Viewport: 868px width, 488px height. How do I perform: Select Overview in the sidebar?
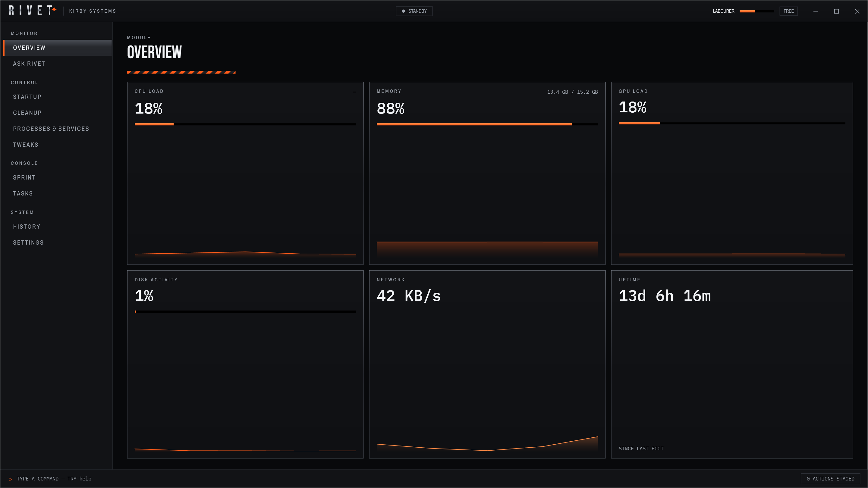point(58,48)
